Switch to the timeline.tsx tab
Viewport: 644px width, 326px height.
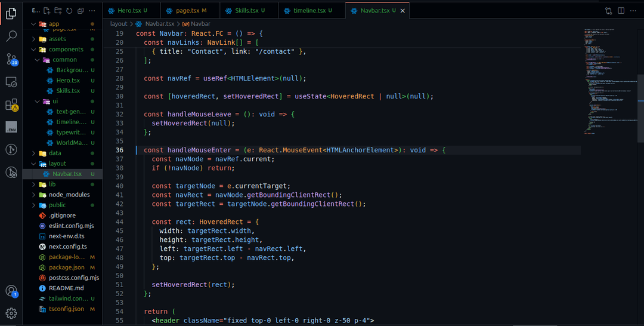(x=310, y=11)
